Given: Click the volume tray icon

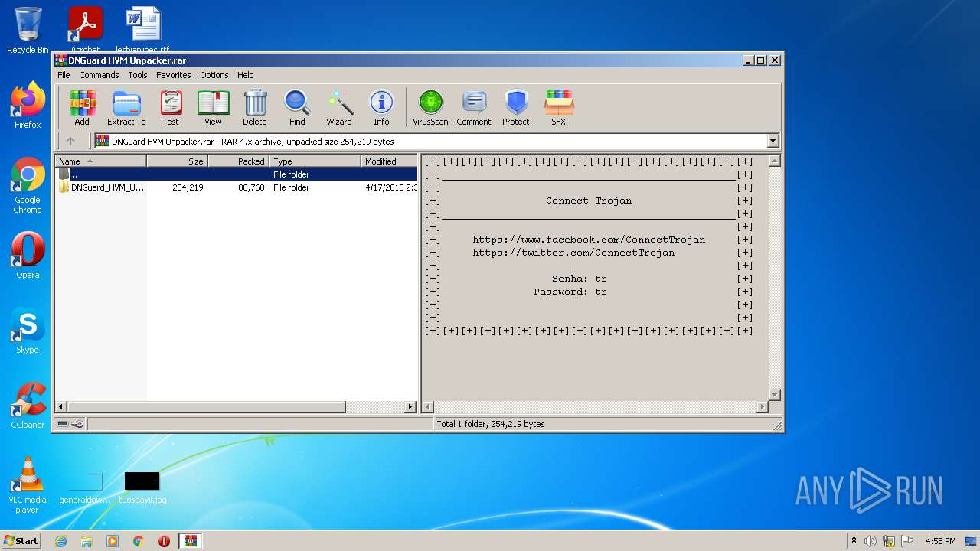Looking at the screenshot, I should 871,541.
